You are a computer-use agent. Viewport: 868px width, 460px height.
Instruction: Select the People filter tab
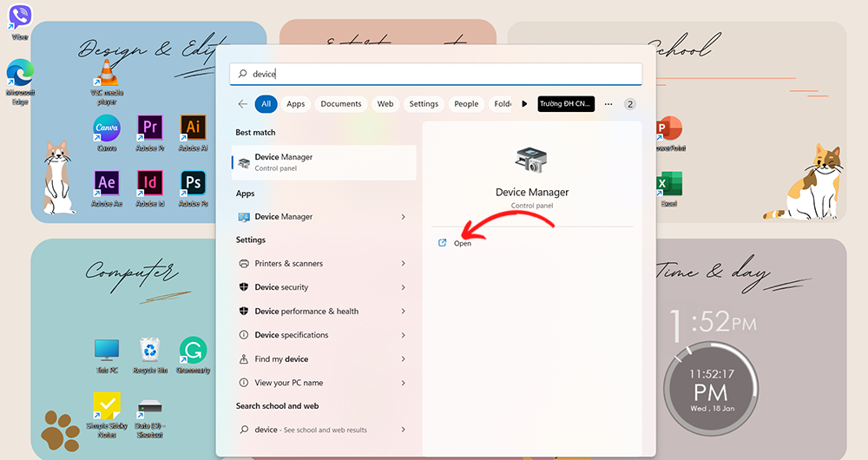(x=466, y=104)
